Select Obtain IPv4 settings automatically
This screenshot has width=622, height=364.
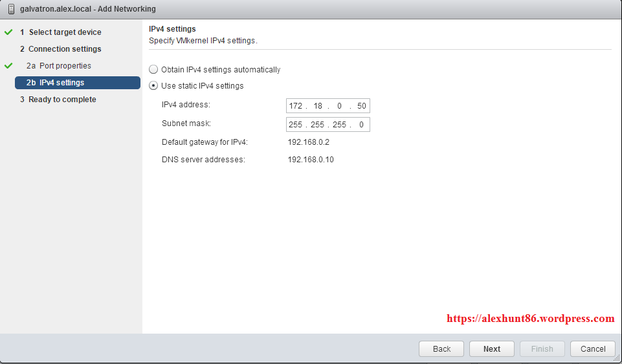pyautogui.click(x=153, y=70)
